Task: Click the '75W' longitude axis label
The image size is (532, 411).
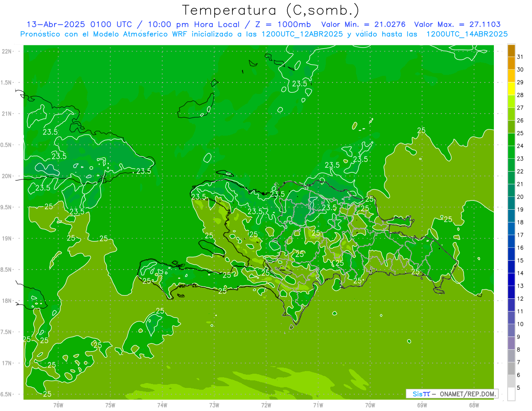Action: coord(110,405)
